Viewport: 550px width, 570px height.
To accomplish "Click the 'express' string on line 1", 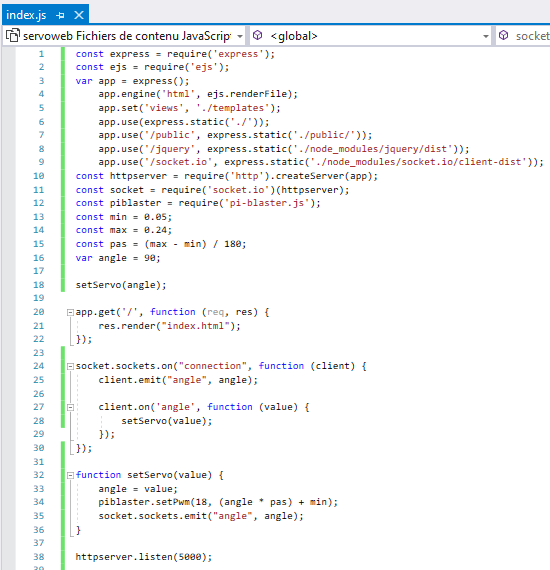I will pyautogui.click(x=238, y=54).
